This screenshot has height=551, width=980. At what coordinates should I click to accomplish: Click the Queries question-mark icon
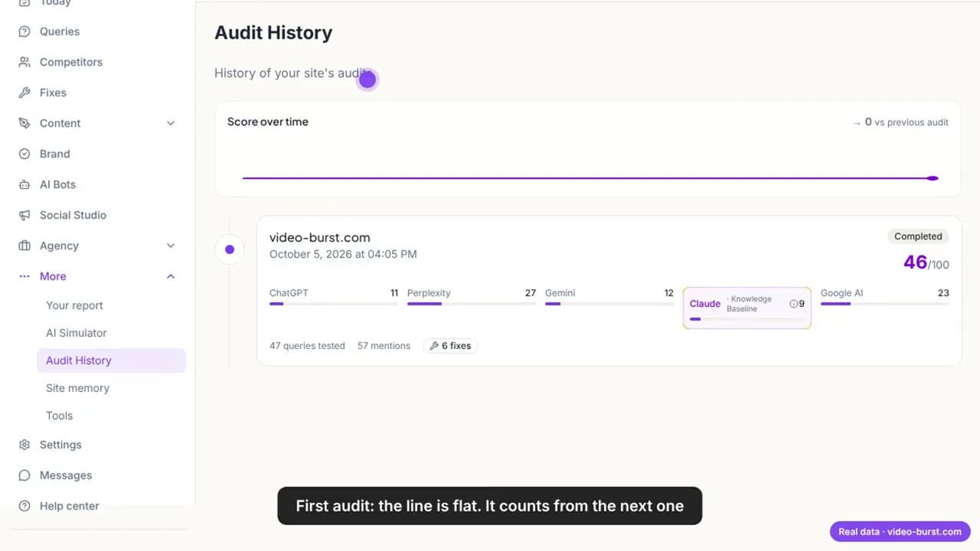tap(24, 31)
